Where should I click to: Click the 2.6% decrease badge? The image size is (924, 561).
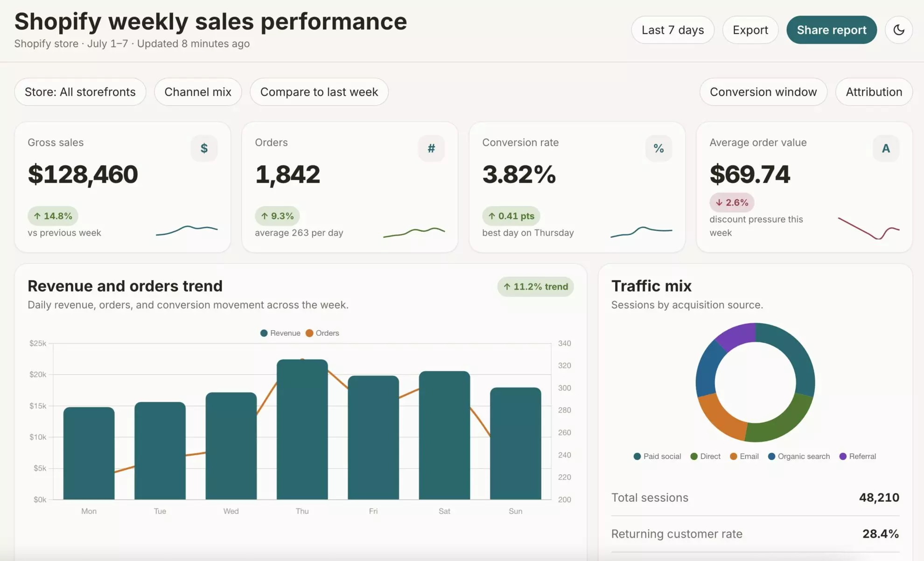pos(732,202)
